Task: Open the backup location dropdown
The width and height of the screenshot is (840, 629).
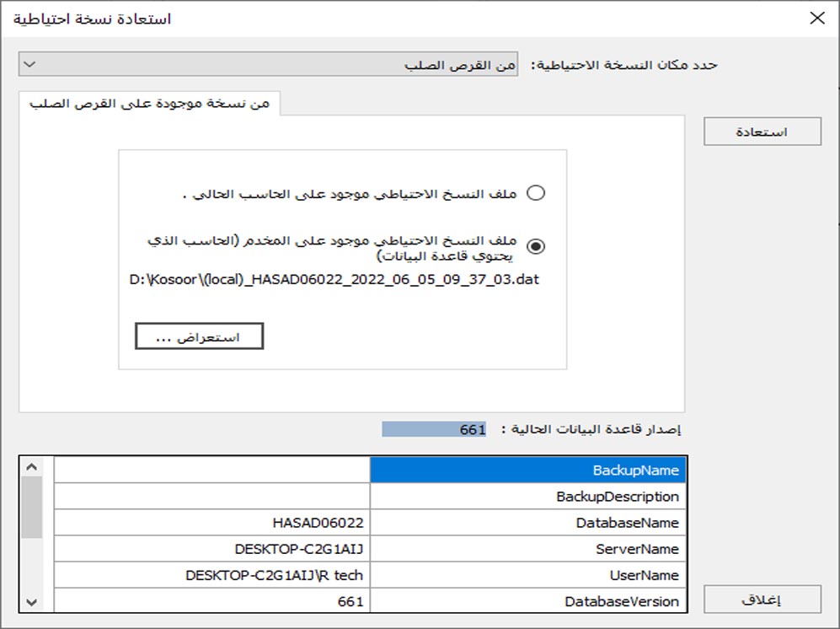Action: [268, 64]
